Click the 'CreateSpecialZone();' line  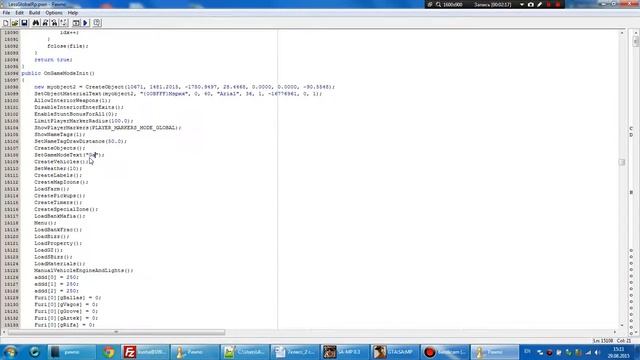pos(66,209)
